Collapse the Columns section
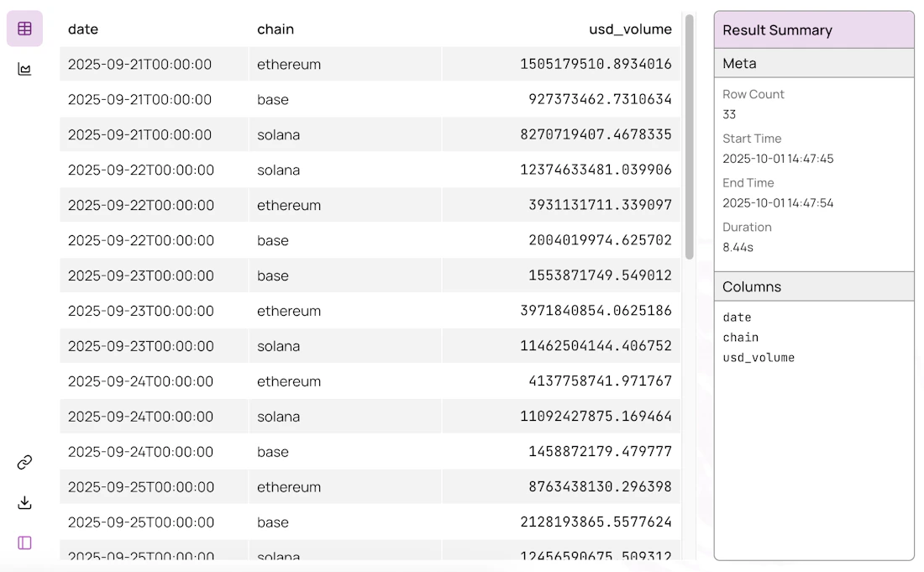Screen dimensions: 924x572 (814, 286)
